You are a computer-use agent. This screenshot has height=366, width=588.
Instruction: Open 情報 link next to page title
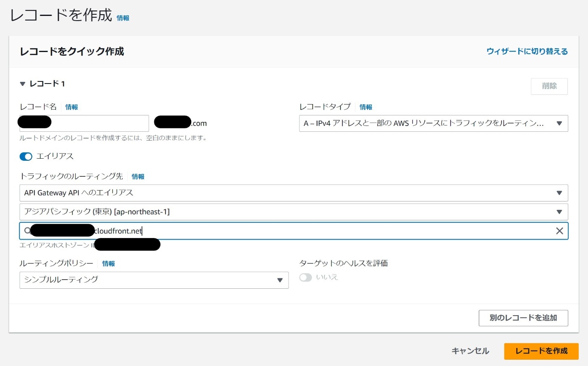tap(123, 18)
